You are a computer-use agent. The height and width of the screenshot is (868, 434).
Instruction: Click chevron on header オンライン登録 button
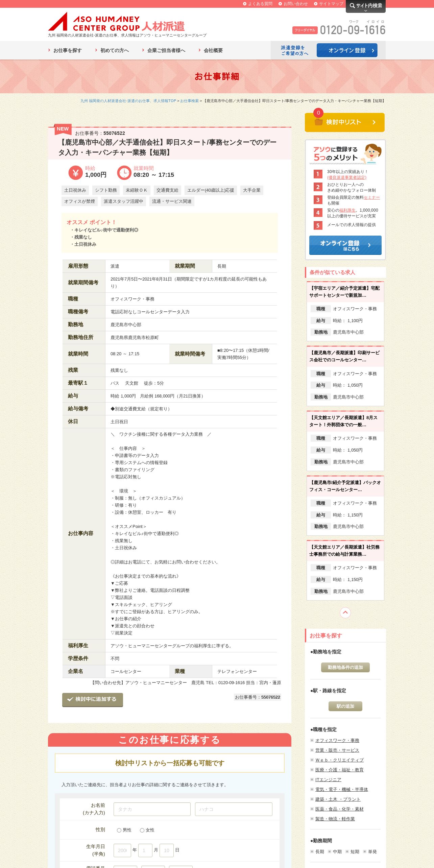pos(373,50)
